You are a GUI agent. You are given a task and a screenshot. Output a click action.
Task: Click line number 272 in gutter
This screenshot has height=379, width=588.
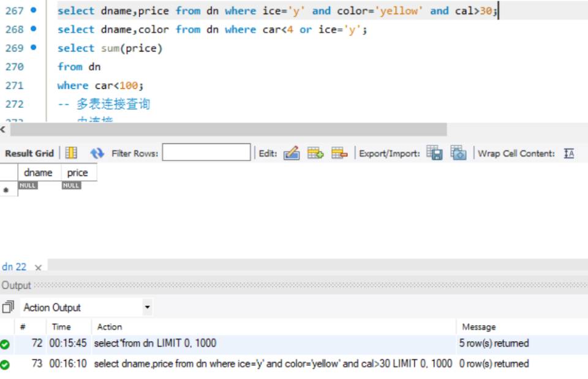tap(14, 104)
